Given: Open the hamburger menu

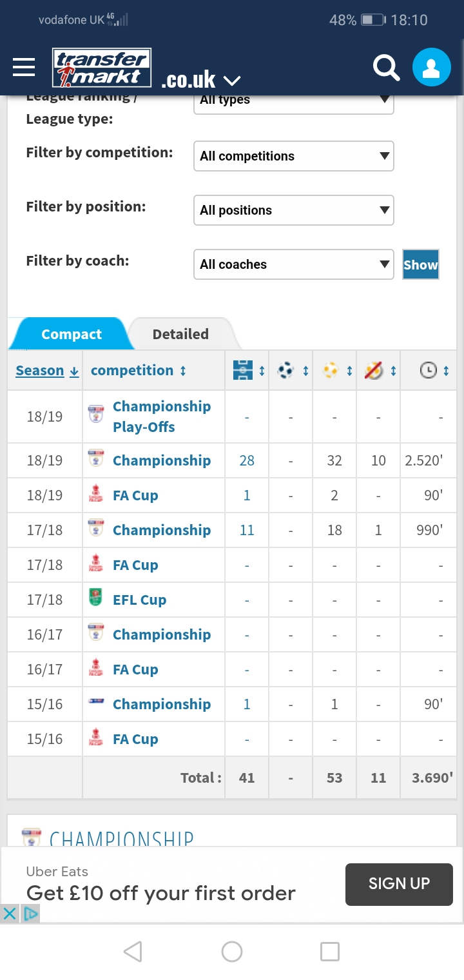Looking at the screenshot, I should (24, 67).
